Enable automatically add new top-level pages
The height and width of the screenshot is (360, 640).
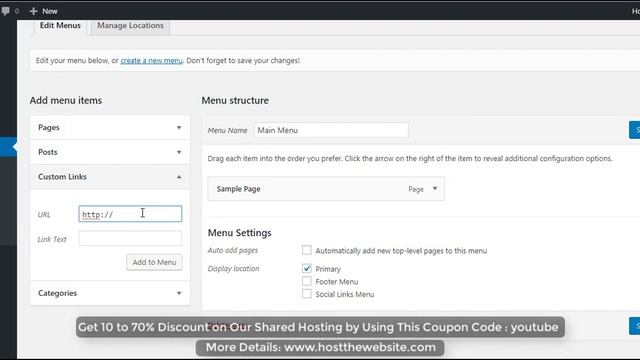[x=307, y=250]
